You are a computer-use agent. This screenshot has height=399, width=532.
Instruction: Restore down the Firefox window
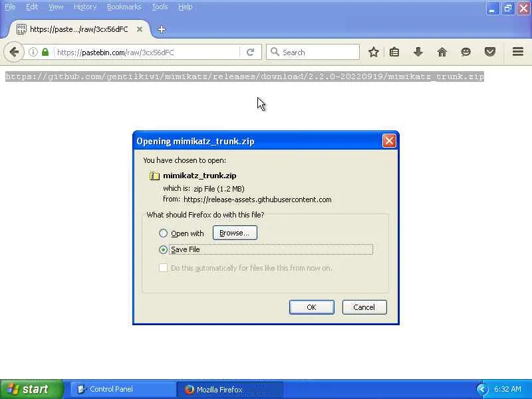[508, 9]
